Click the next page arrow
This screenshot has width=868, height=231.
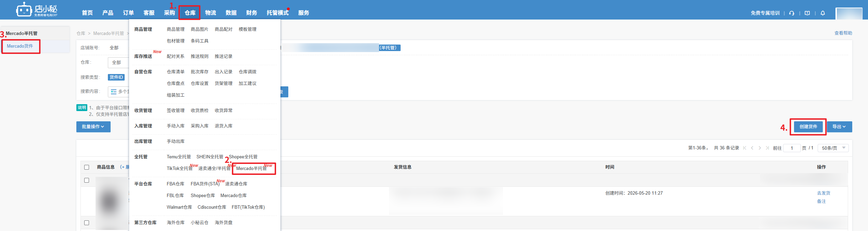tap(760, 148)
